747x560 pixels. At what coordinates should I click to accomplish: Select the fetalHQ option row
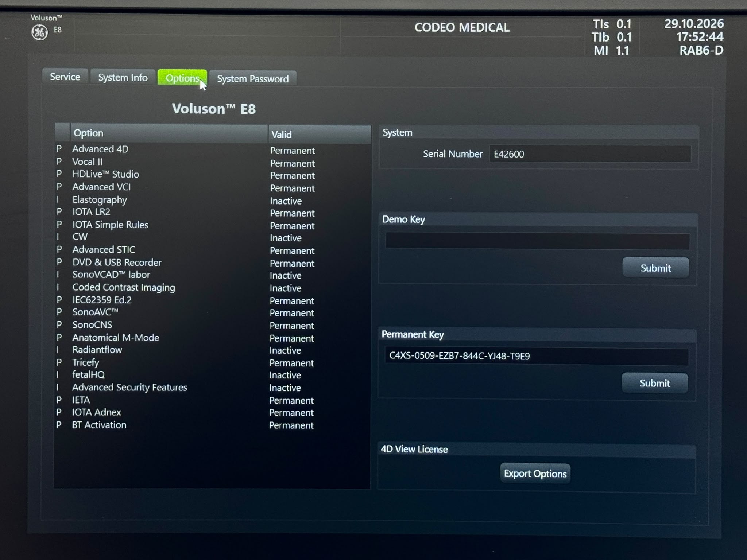click(x=213, y=375)
